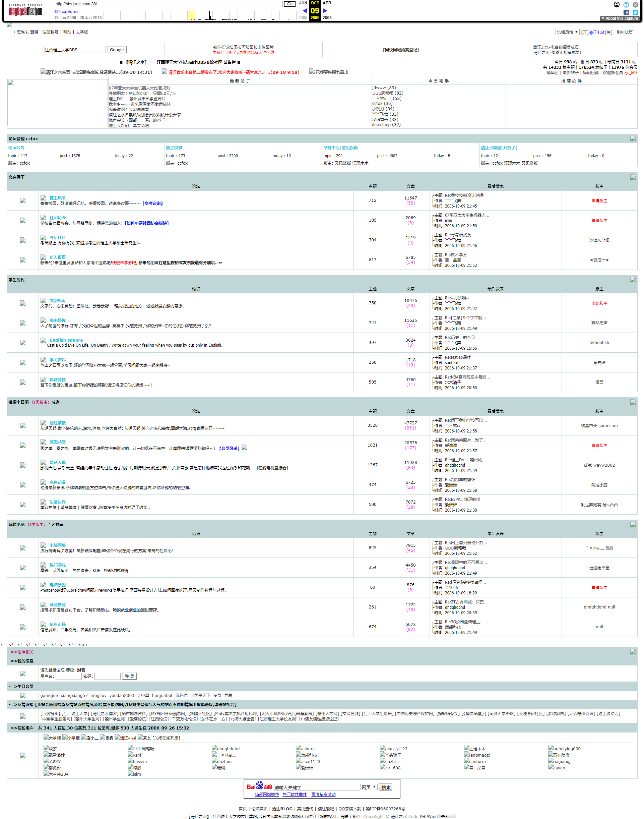Click icon beside English square forum
Image resolution: width=644 pixels, height=819 pixels.
tap(43, 340)
